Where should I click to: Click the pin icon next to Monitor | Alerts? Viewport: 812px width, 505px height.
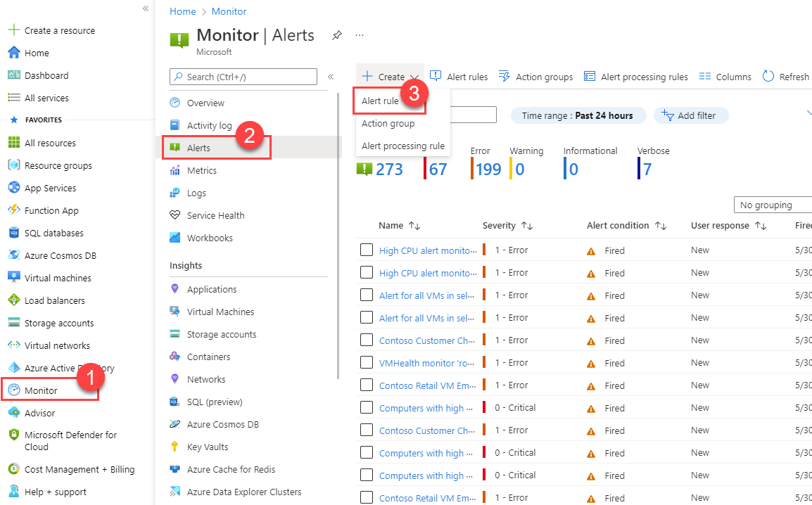[336, 34]
